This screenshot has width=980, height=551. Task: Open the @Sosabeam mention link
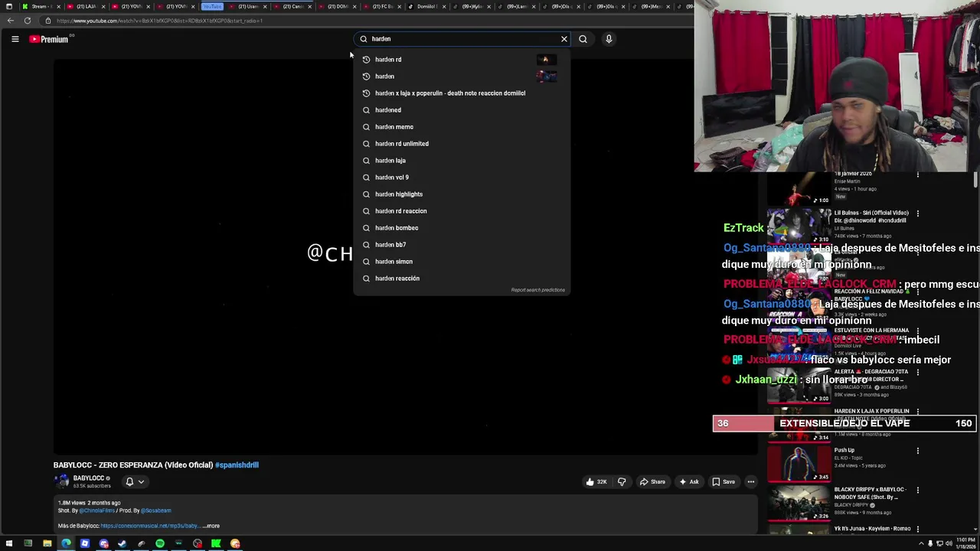coord(156,510)
